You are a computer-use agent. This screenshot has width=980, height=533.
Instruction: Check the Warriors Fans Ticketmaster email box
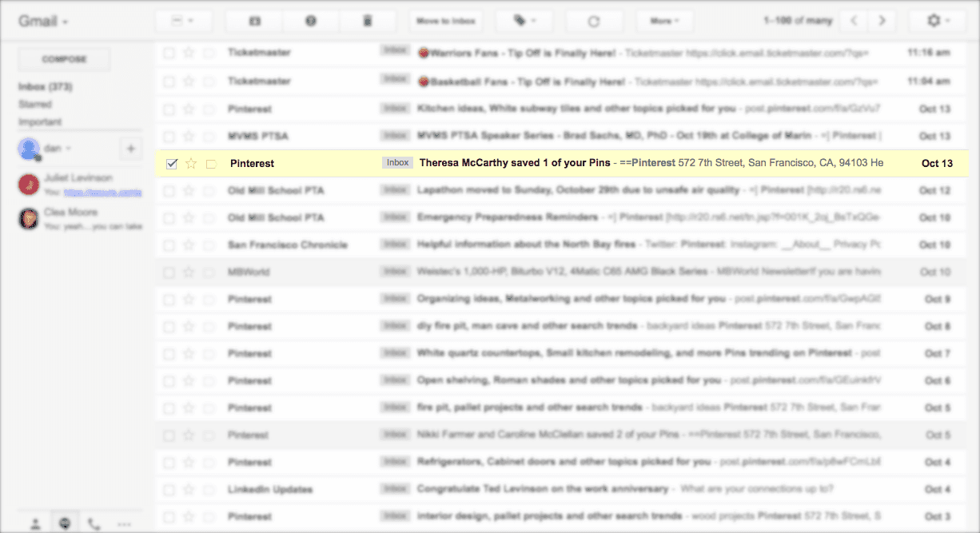point(169,53)
